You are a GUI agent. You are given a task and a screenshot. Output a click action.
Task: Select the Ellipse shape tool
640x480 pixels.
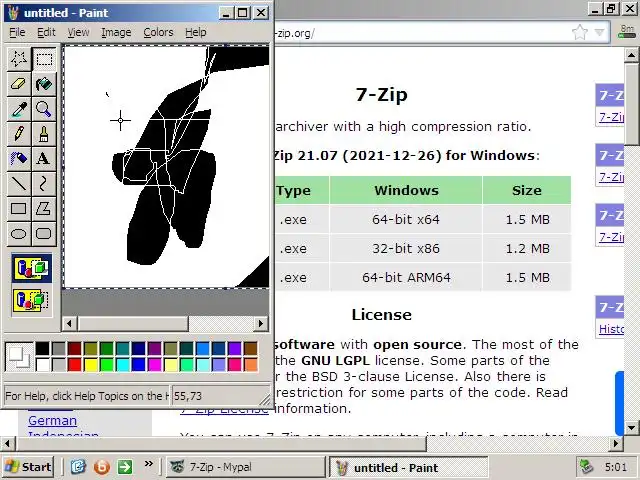click(x=19, y=234)
